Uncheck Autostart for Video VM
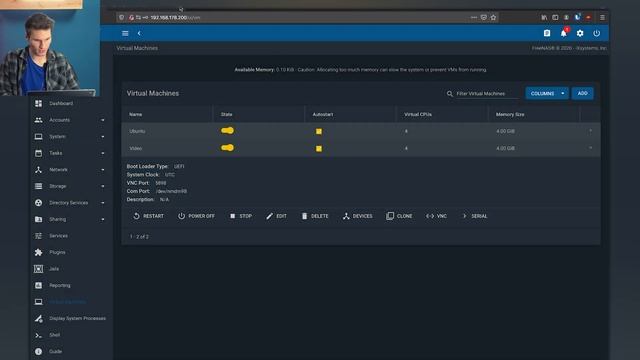 (319, 149)
